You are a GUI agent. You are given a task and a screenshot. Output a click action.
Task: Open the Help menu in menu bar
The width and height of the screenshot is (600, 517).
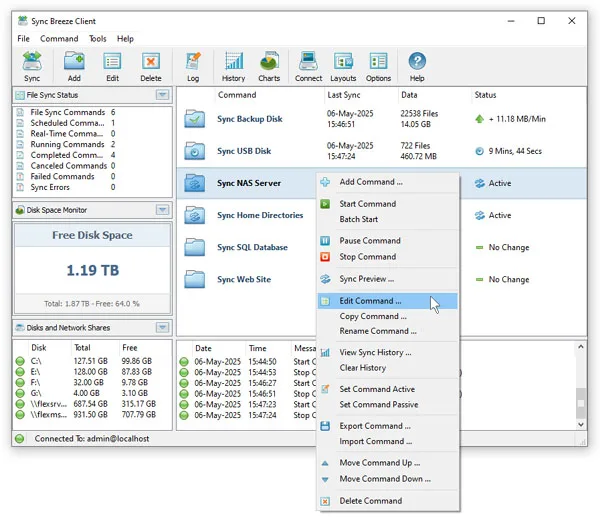pos(125,39)
